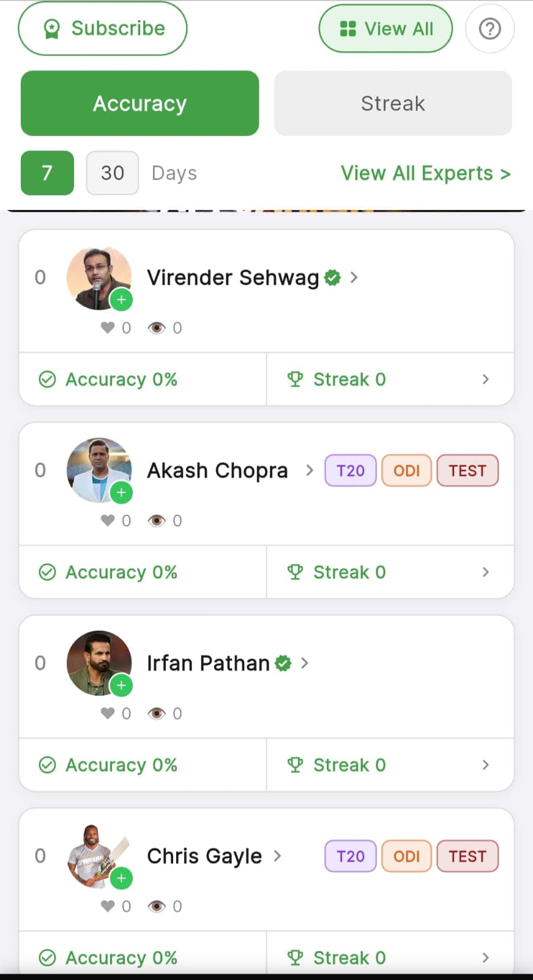
Task: Switch to the Streak tab
Action: click(x=392, y=103)
